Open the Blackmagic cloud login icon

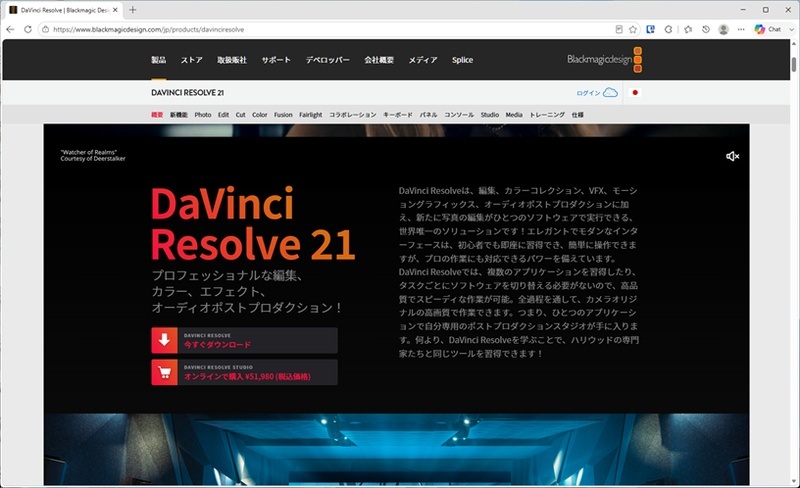tap(610, 92)
